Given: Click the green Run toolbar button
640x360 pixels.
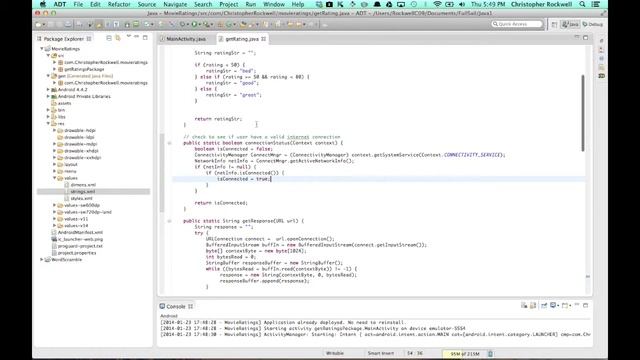Looking at the screenshot, I should click(194, 24).
